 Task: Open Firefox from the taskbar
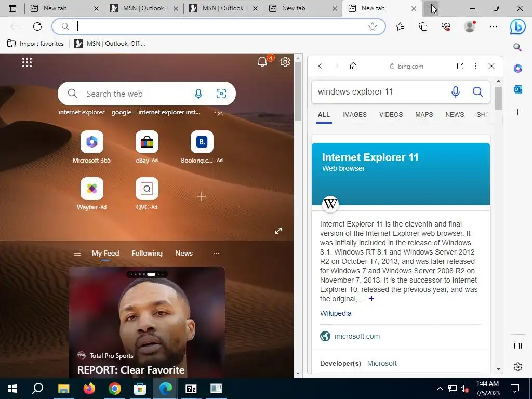(x=89, y=389)
